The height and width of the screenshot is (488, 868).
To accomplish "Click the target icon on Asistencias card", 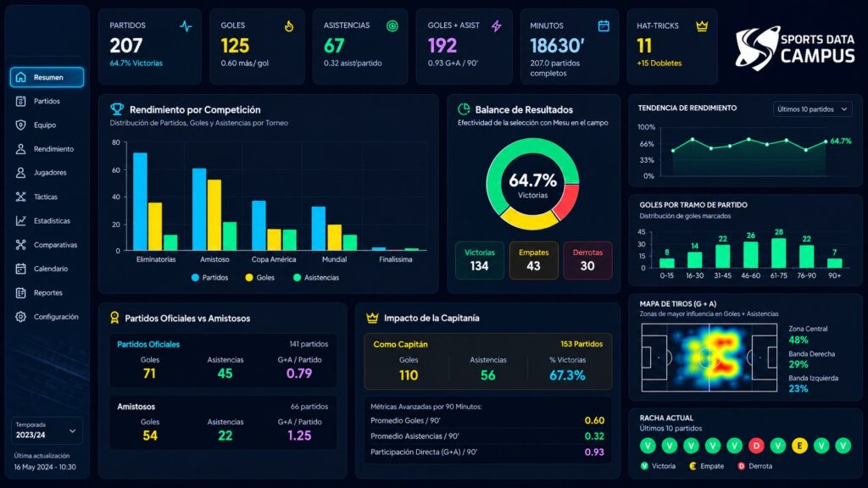I will tap(392, 26).
